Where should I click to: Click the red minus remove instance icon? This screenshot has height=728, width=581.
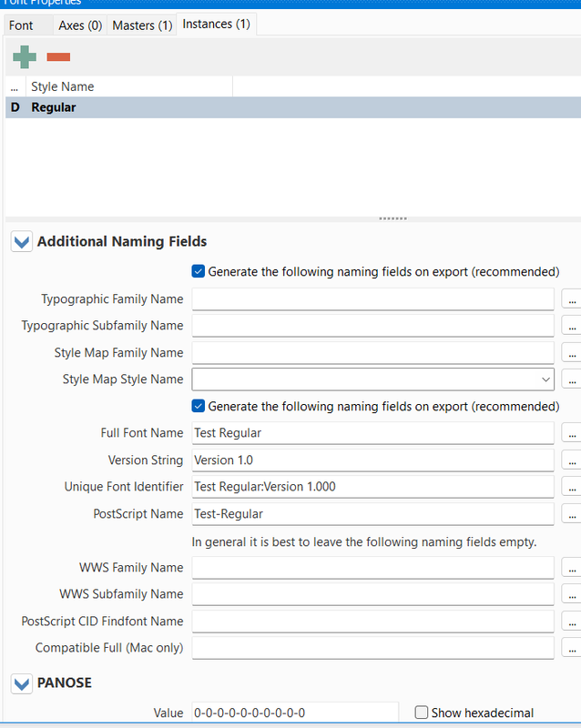[58, 57]
